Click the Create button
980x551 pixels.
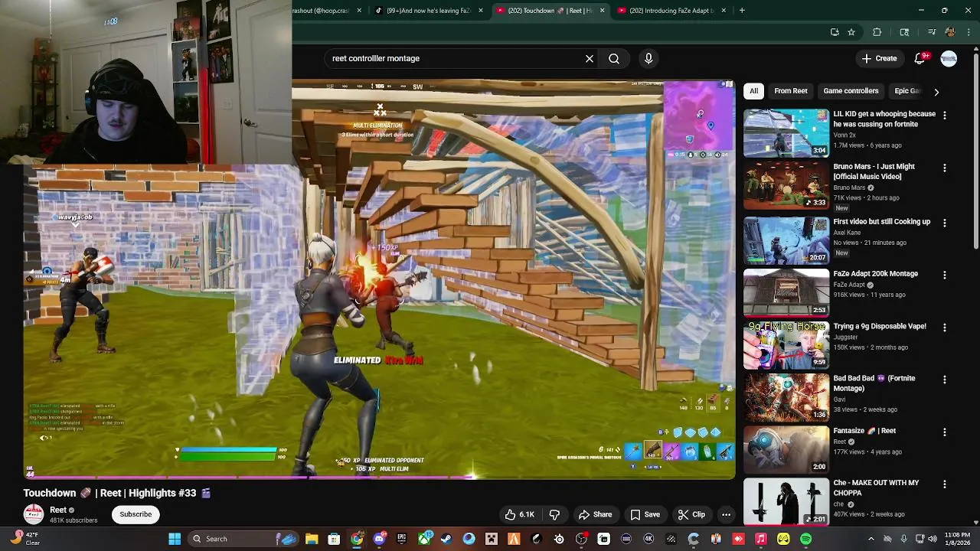(879, 58)
